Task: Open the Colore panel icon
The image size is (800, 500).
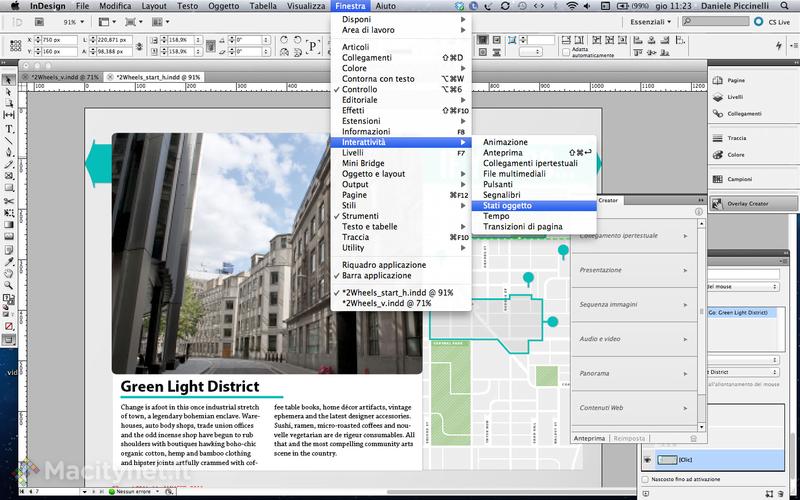Action: tap(735, 155)
